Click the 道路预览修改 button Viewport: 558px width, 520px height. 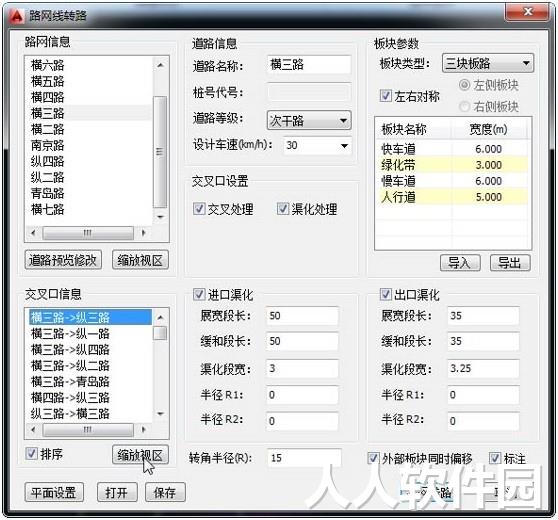click(63, 260)
